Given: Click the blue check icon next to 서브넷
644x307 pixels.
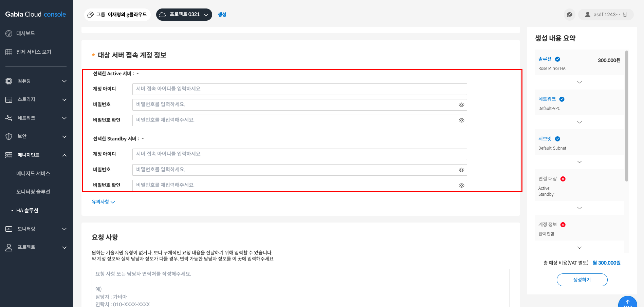Looking at the screenshot, I should point(557,139).
